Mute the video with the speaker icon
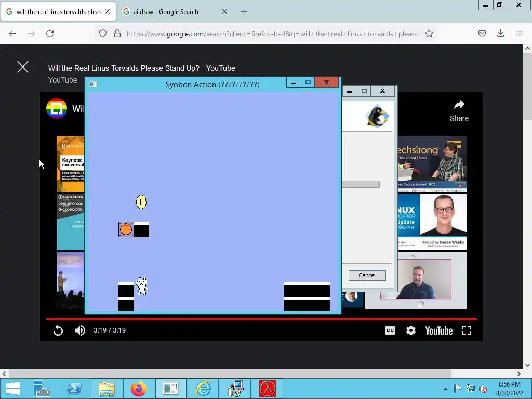The image size is (532, 399). tap(79, 330)
